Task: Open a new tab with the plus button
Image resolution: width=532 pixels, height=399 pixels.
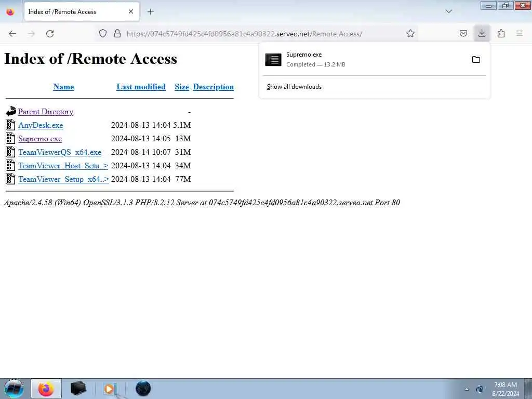Action: coord(150,12)
